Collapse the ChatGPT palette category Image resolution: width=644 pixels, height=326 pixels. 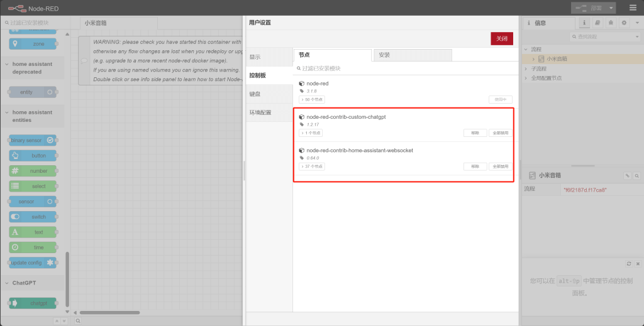[x=32, y=283]
